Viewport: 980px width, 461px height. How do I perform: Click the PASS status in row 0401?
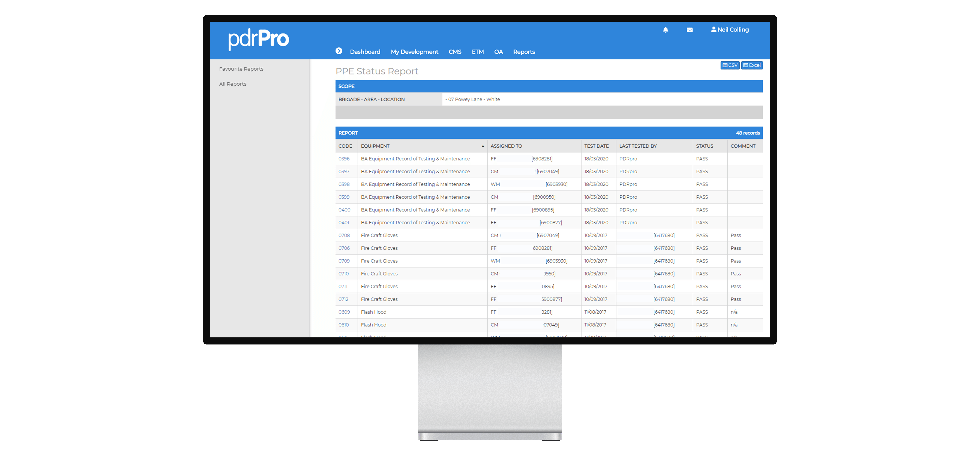(x=702, y=223)
